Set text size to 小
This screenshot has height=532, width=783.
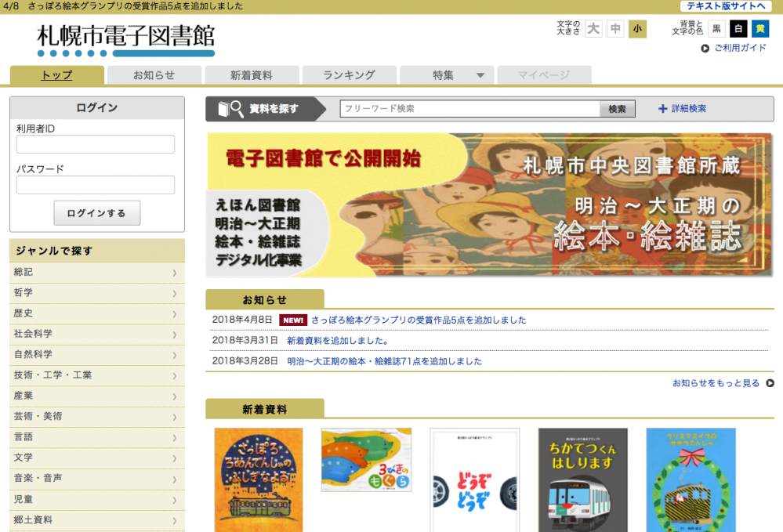pyautogui.click(x=637, y=29)
